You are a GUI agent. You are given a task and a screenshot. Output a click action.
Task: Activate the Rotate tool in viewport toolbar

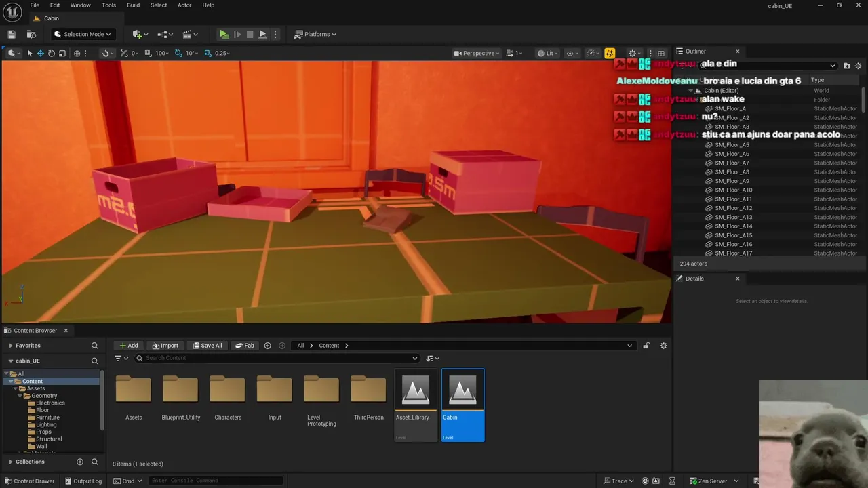pos(51,53)
